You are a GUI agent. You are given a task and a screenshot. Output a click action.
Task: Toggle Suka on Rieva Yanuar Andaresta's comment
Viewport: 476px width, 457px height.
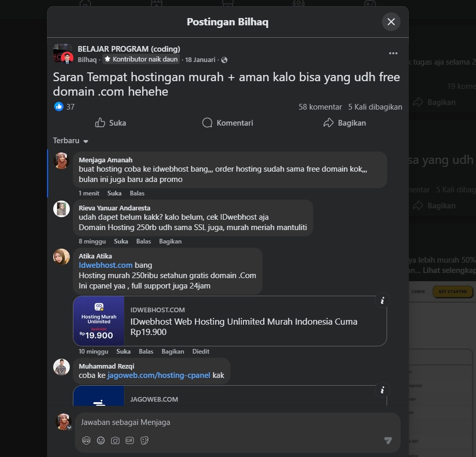coord(121,241)
